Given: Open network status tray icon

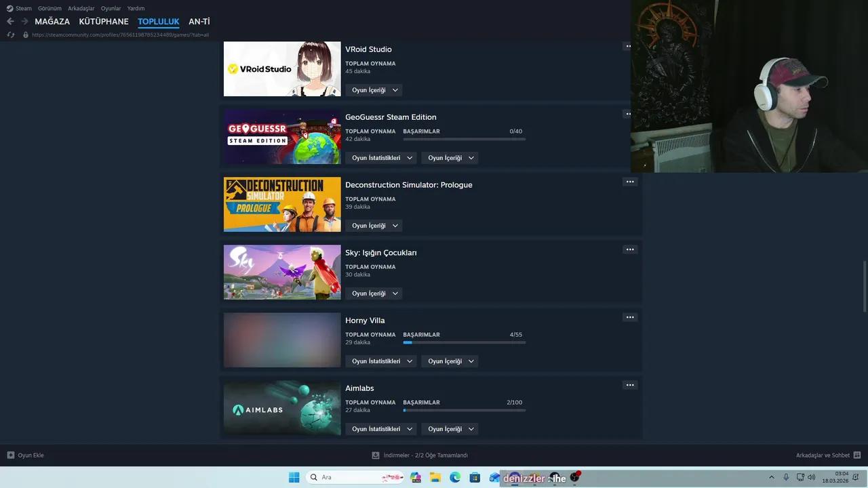Looking at the screenshot, I should click(x=800, y=477).
